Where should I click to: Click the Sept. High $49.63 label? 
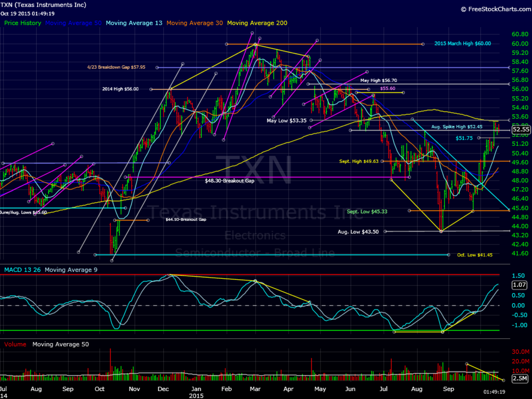358,161
